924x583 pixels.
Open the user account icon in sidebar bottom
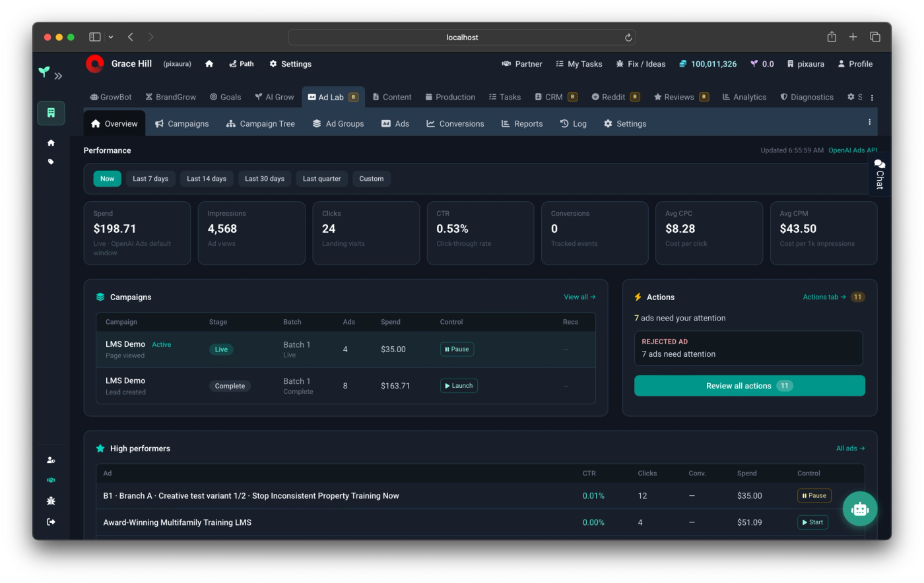pos(51,460)
